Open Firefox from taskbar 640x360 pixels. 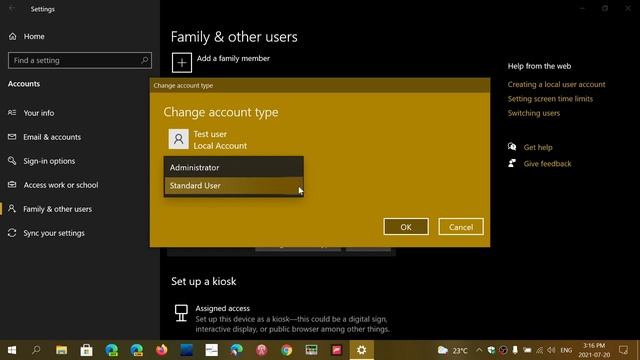[x=162, y=350]
